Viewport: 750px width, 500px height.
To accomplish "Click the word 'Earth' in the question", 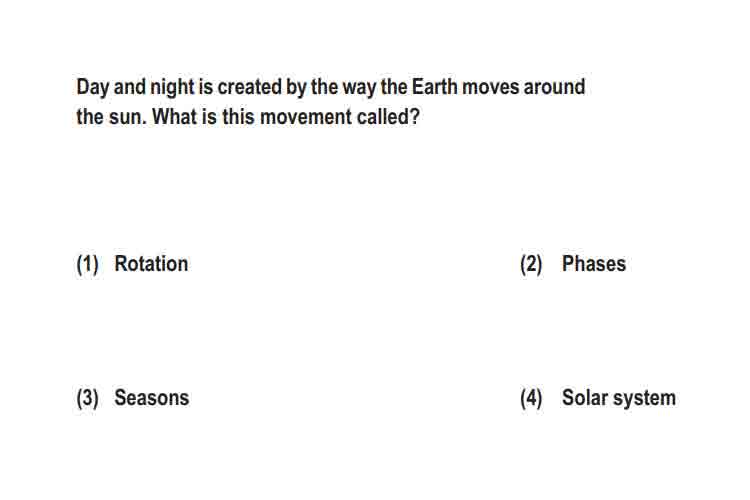I will coord(434,87).
